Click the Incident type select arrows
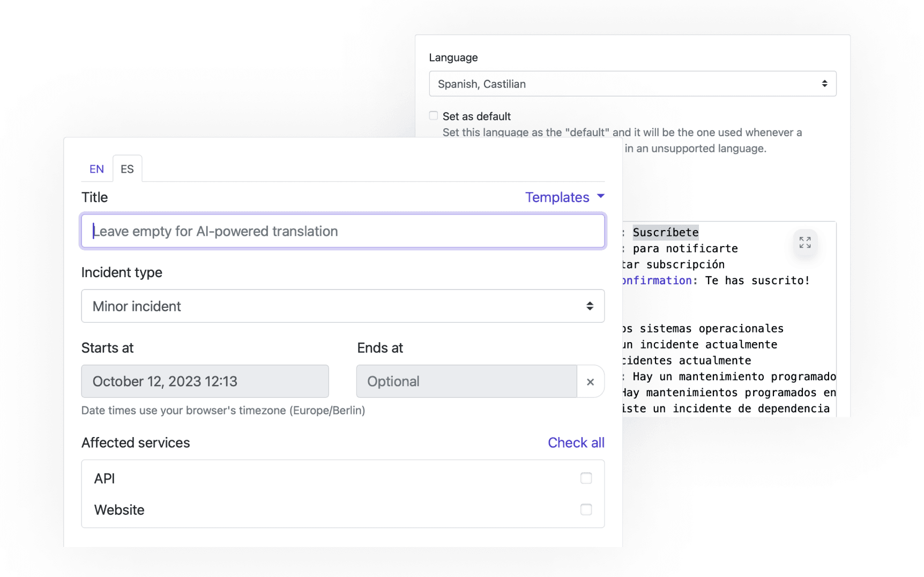 pyautogui.click(x=590, y=306)
